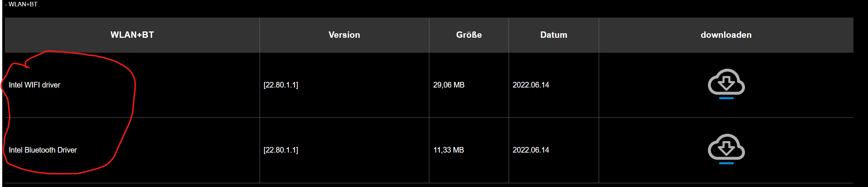Select the Version column header
This screenshot has width=868, height=187.
click(344, 35)
